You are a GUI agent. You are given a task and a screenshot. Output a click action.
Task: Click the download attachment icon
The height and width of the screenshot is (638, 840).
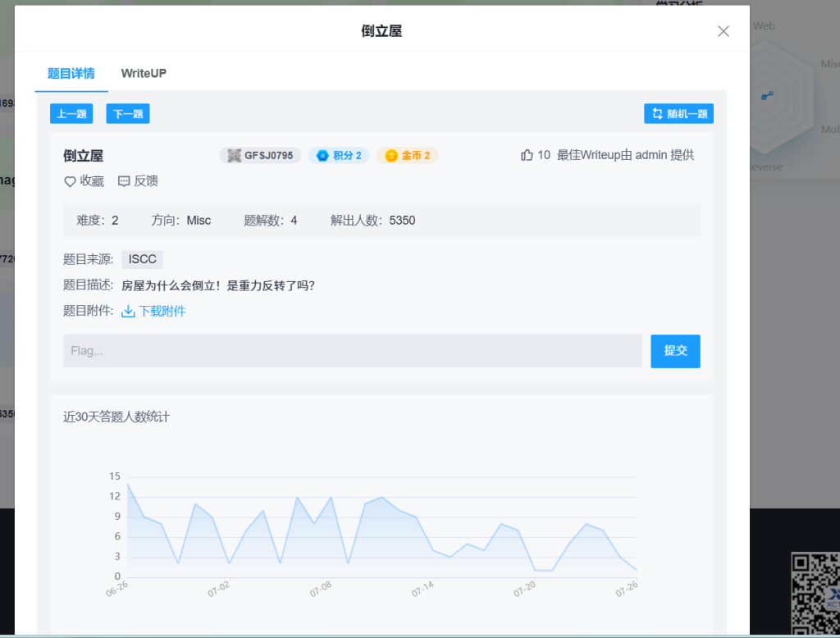(128, 311)
